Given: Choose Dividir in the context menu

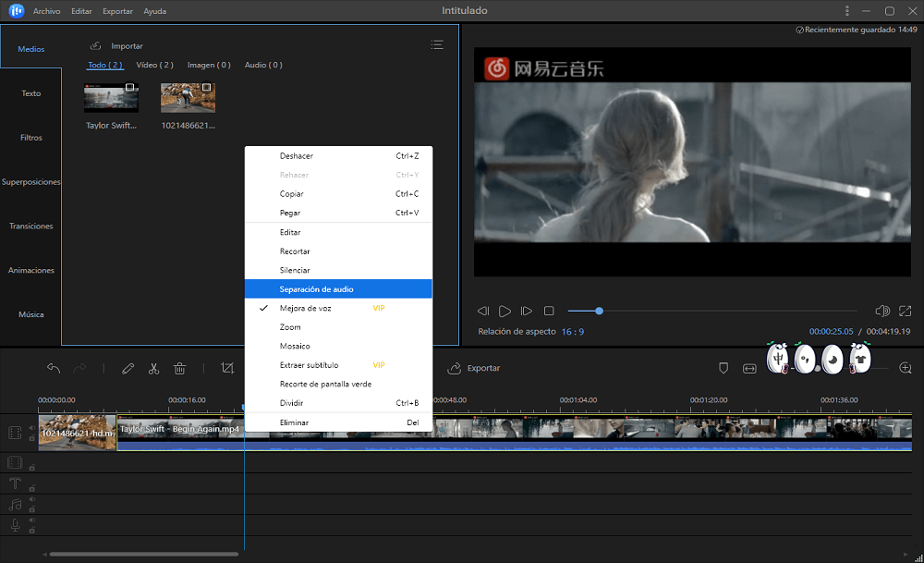Looking at the screenshot, I should pyautogui.click(x=338, y=403).
